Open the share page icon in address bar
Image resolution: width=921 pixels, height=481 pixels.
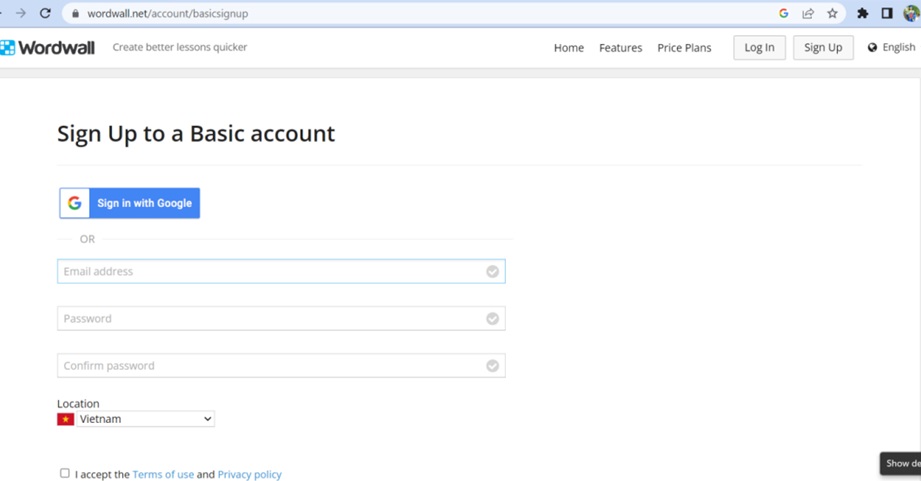(808, 13)
